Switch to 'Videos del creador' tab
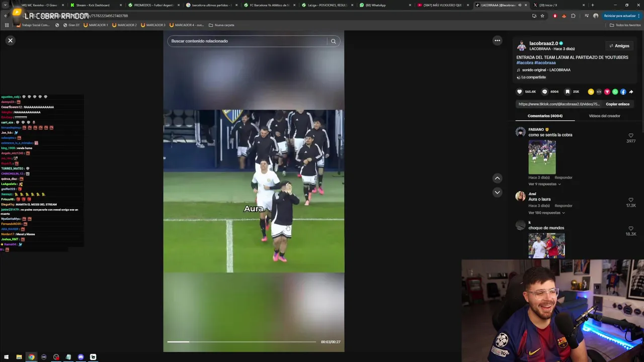The height and width of the screenshot is (362, 644). pos(604,116)
